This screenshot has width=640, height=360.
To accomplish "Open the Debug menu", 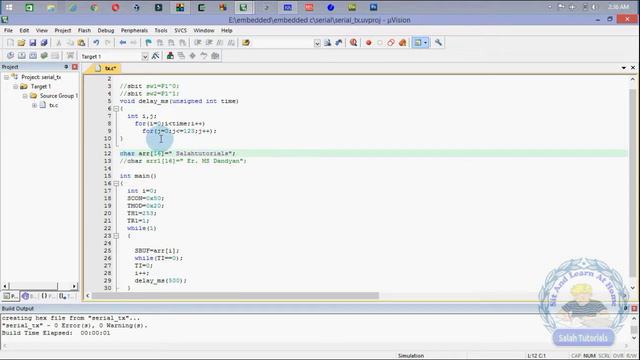I will 106,31.
